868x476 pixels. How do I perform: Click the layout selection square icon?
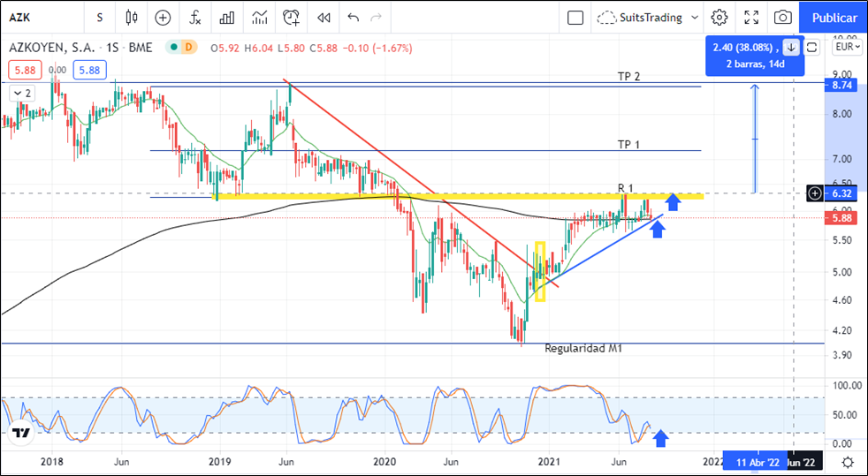tap(575, 17)
